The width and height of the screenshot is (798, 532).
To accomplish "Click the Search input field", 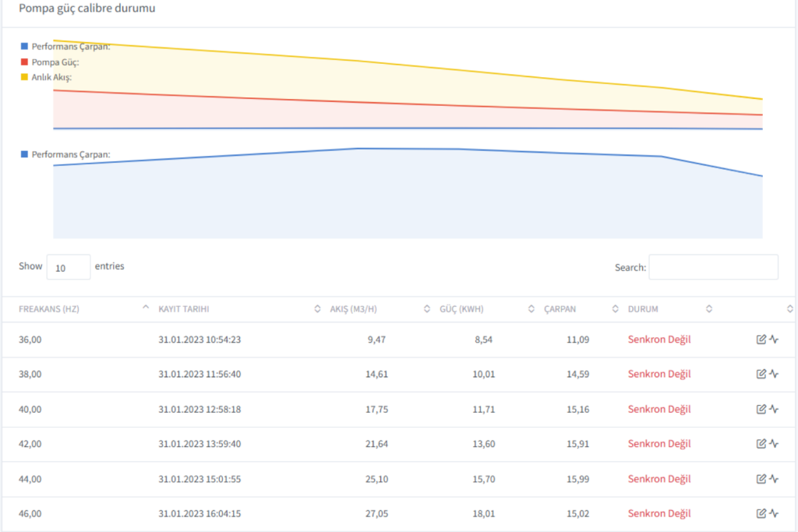I will [x=713, y=267].
